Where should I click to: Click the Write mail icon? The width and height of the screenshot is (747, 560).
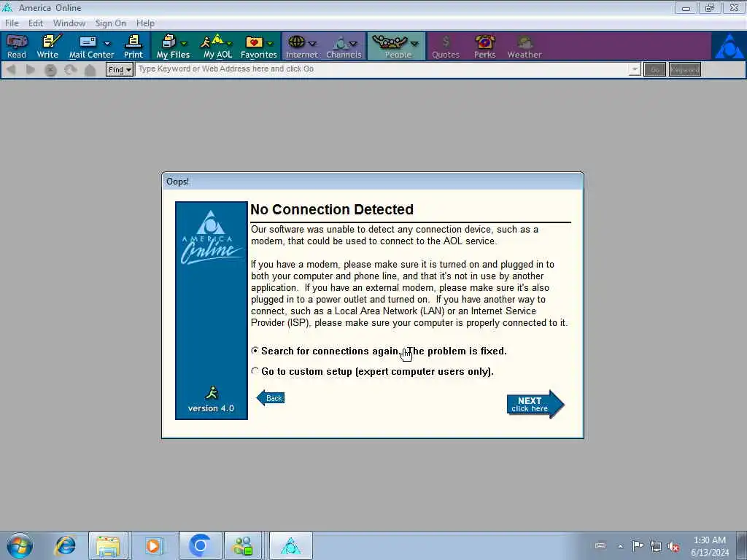[48, 46]
